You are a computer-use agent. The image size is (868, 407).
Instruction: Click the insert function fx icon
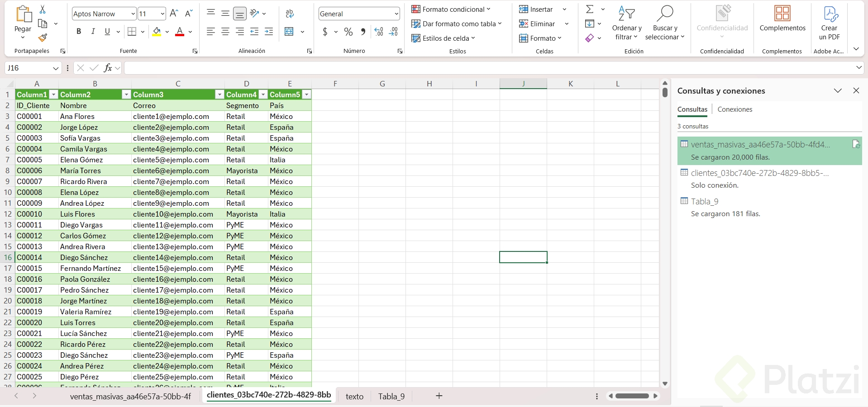coord(108,68)
